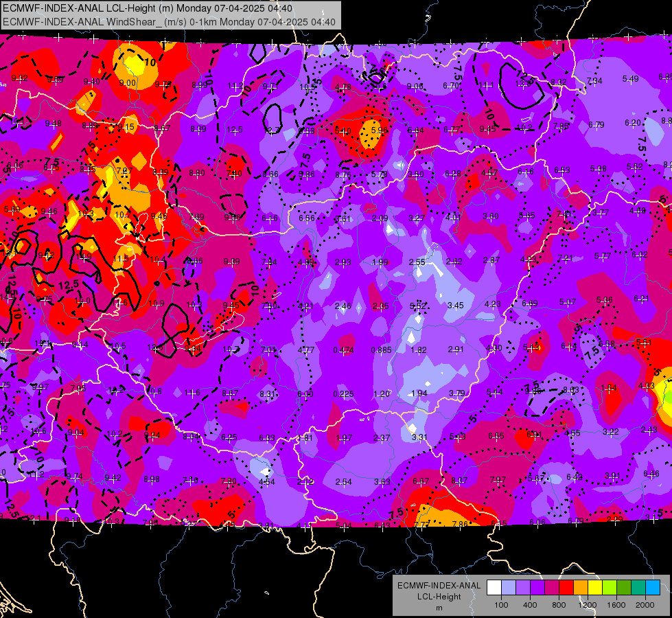This screenshot has width=672, height=618.
Task: Click the white swatch in the LCL-Height legend
Action: (x=494, y=588)
